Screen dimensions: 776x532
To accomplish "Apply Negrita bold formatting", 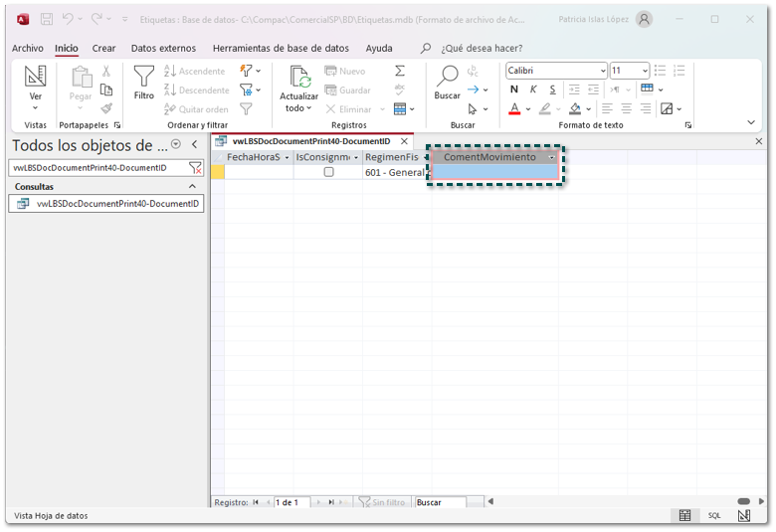I will tap(514, 89).
